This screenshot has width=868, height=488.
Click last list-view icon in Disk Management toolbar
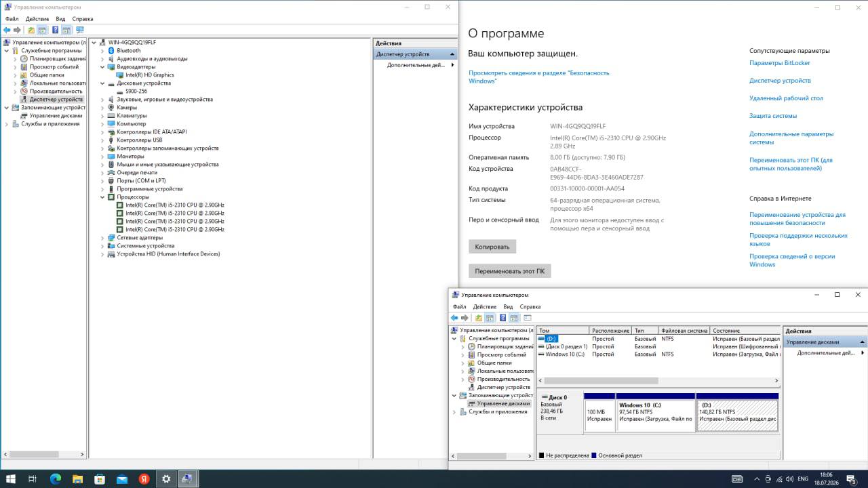(x=528, y=317)
